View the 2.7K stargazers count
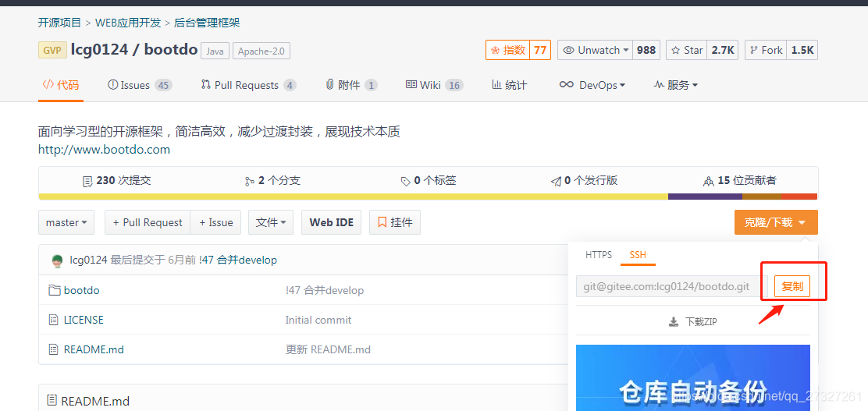 click(722, 51)
